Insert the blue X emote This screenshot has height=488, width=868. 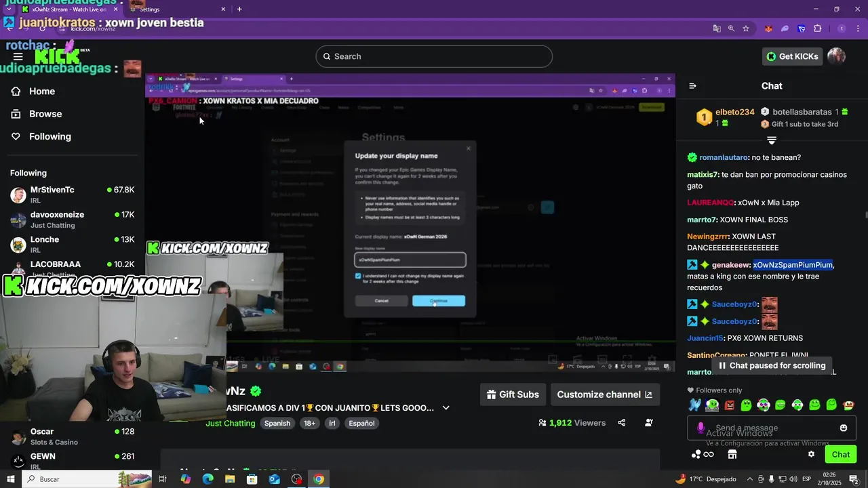click(695, 405)
